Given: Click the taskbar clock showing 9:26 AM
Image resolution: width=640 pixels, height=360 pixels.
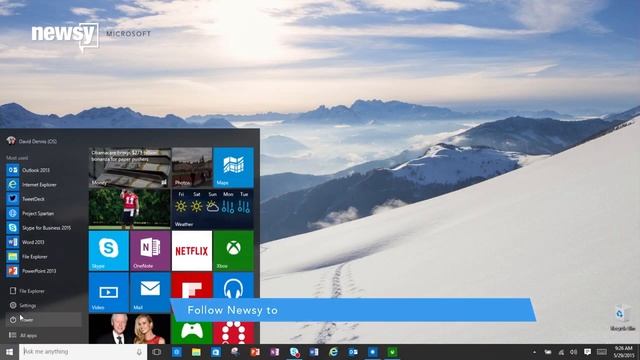Looking at the screenshot, I should coord(623,352).
